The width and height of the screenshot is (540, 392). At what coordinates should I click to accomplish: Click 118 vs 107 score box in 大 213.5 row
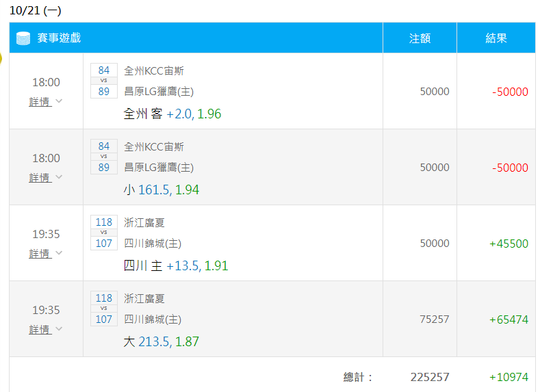coord(103,309)
